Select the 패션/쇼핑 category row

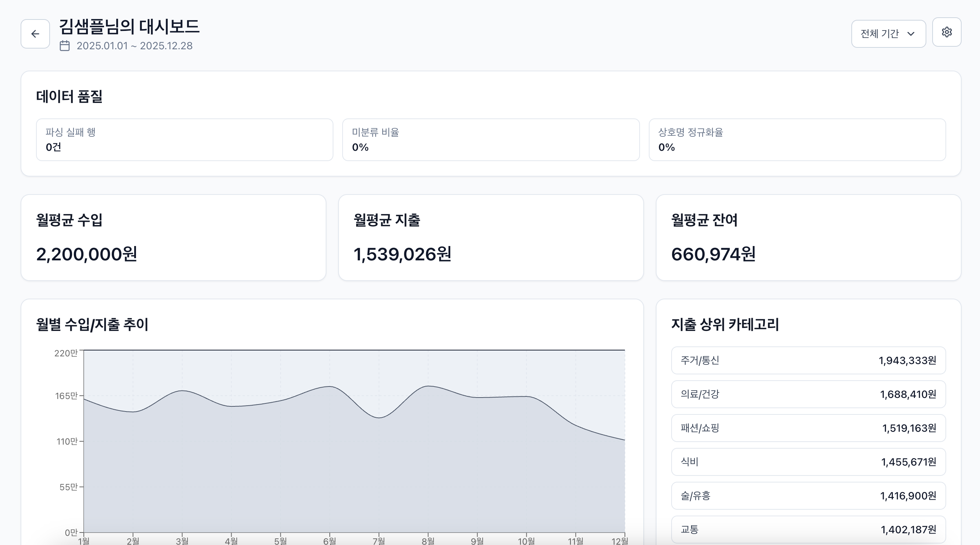coord(808,428)
